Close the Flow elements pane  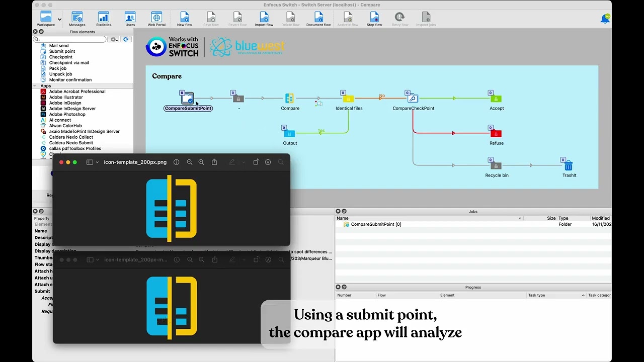tap(35, 32)
